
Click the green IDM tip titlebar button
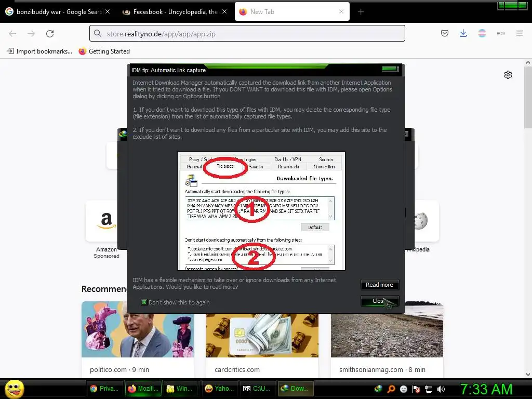pos(390,69)
